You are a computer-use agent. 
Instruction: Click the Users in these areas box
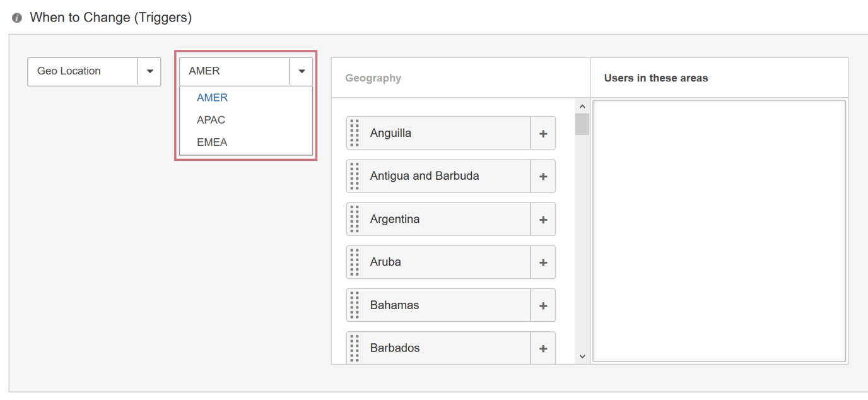pos(718,231)
